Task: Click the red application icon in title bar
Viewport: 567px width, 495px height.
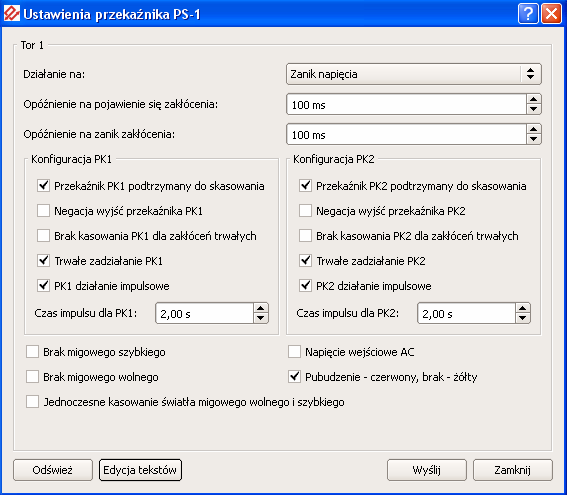Action: point(12,14)
